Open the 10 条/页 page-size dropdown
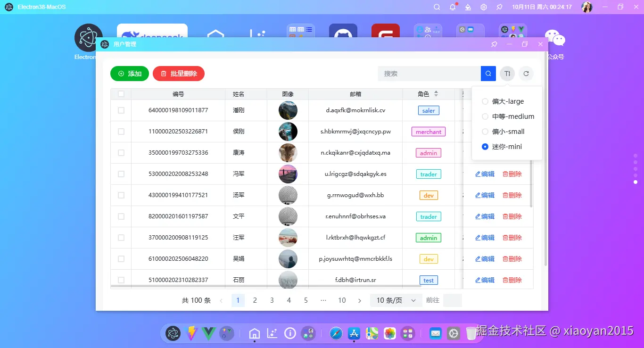This screenshot has width=644, height=348. [x=396, y=300]
